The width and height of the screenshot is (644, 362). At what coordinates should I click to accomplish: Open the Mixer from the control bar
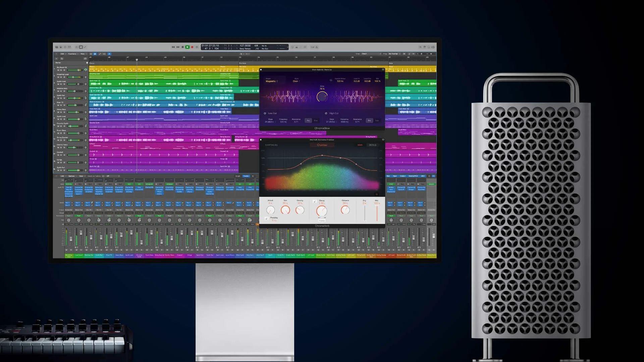tap(81, 47)
